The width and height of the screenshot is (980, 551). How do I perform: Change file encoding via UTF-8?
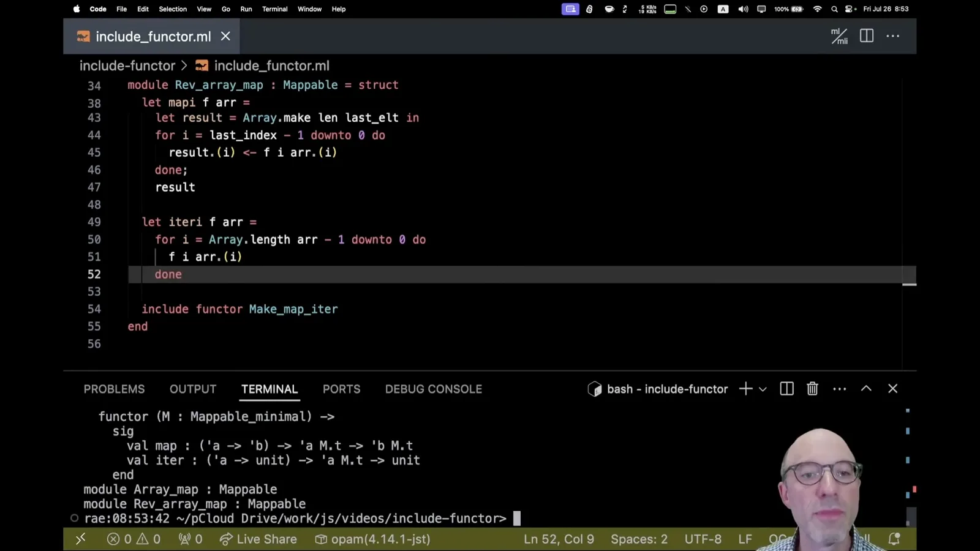click(x=703, y=539)
